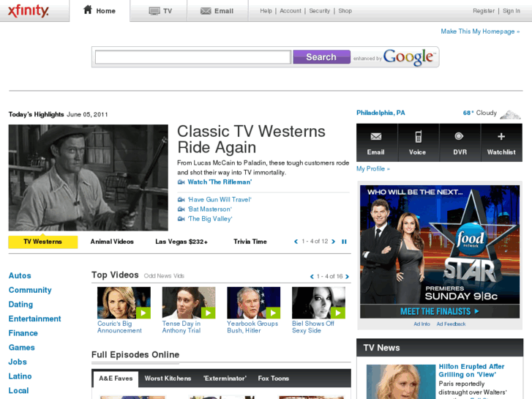Pause the highlights slideshow

[344, 242]
